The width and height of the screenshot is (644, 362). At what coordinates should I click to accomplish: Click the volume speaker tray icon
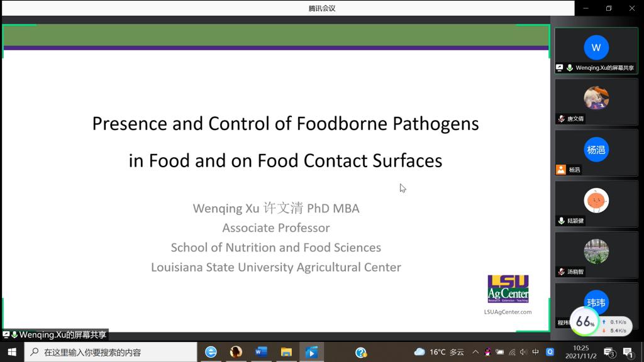pyautogui.click(x=523, y=352)
